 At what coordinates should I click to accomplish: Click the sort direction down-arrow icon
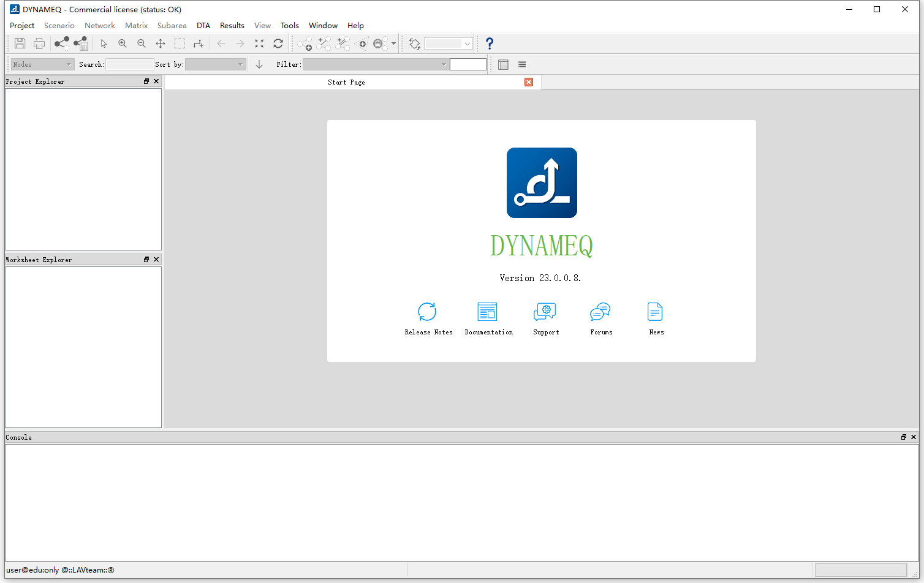(x=259, y=64)
